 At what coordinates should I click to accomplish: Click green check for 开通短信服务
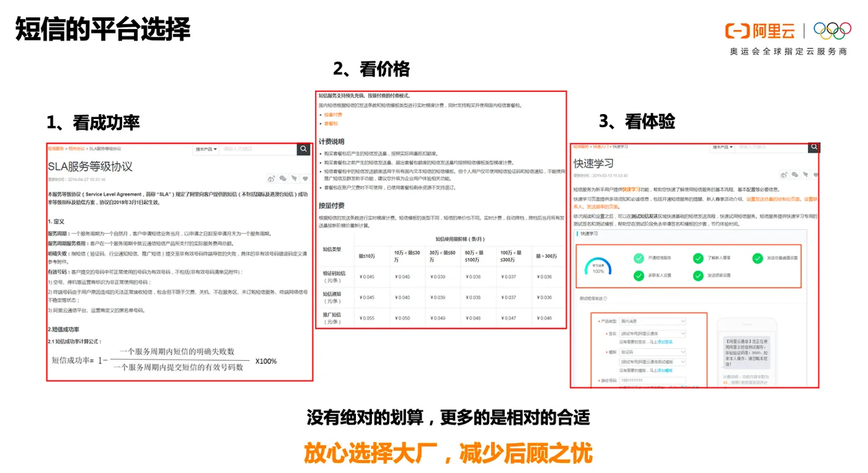[639, 259]
